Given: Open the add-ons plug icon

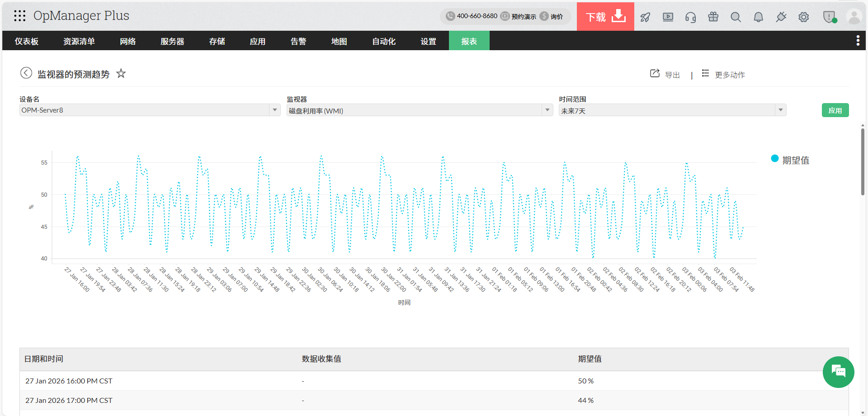Looking at the screenshot, I should 781,17.
